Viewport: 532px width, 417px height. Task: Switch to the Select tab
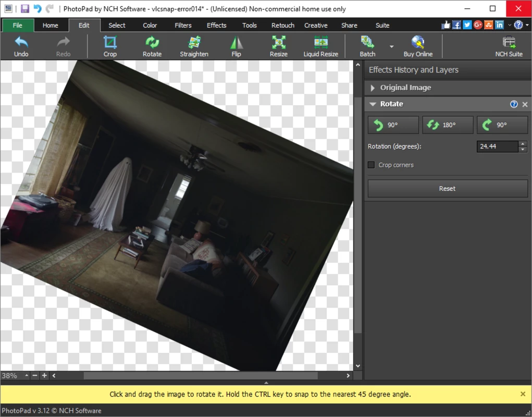(117, 26)
